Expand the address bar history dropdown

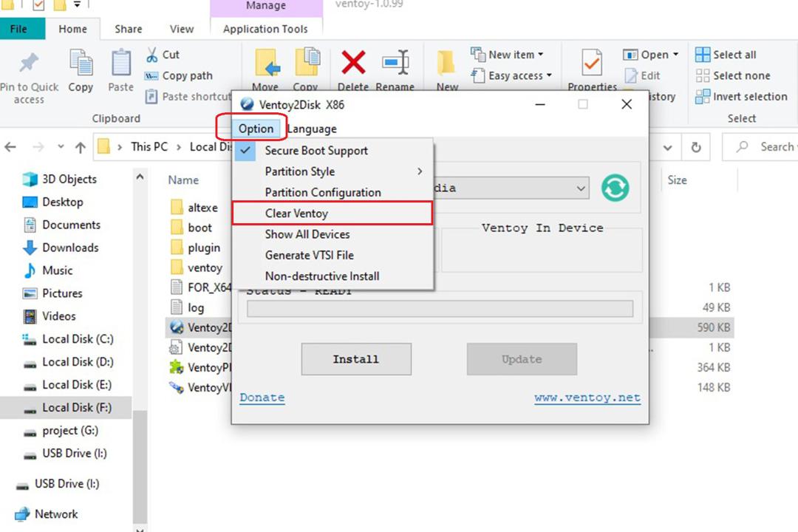667,148
